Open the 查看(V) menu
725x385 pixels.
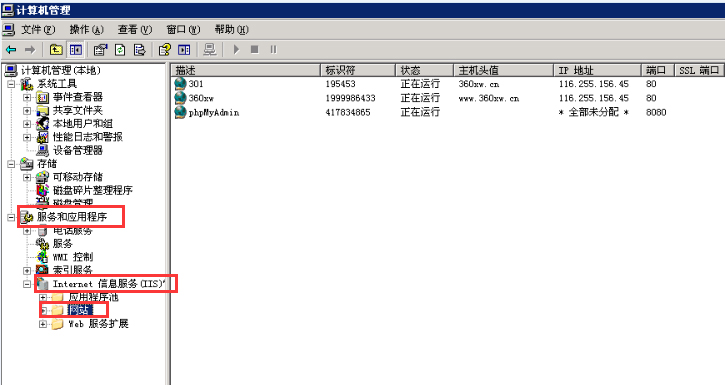coord(135,30)
